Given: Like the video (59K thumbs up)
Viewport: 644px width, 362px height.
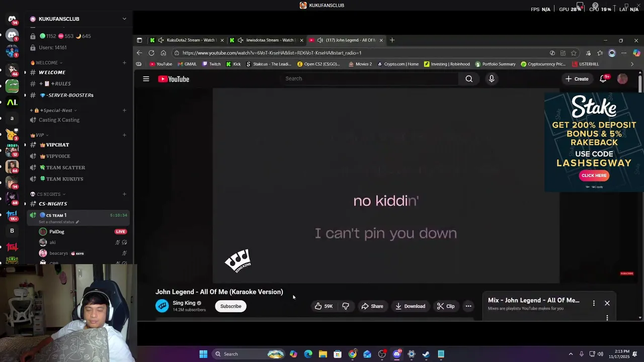Looking at the screenshot, I should tap(324, 306).
